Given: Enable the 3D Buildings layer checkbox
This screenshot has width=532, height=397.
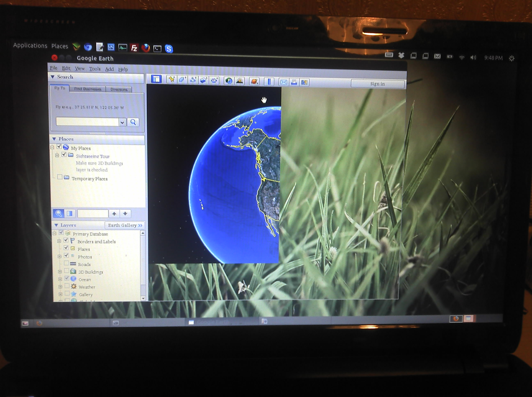Looking at the screenshot, I should pyautogui.click(x=67, y=271).
